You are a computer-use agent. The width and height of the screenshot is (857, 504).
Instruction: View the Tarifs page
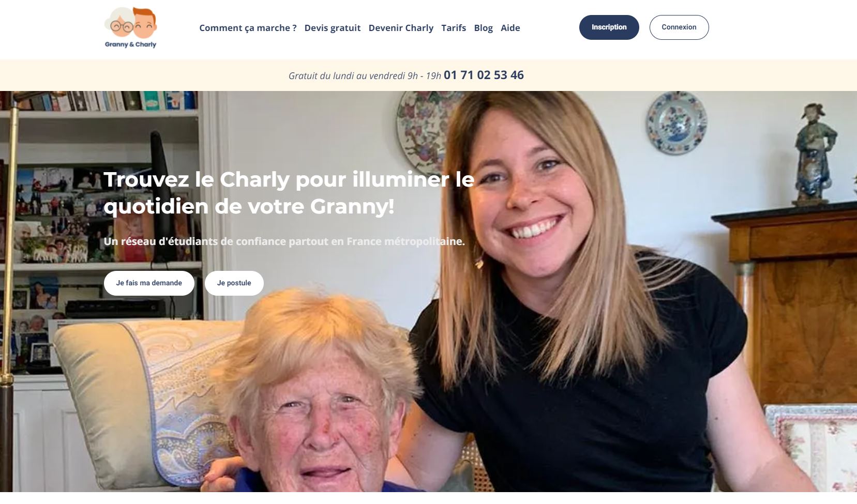coord(454,28)
